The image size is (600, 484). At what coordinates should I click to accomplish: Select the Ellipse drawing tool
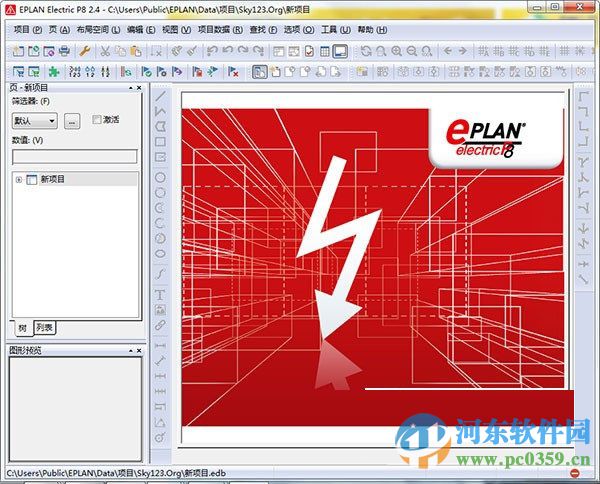[160, 254]
